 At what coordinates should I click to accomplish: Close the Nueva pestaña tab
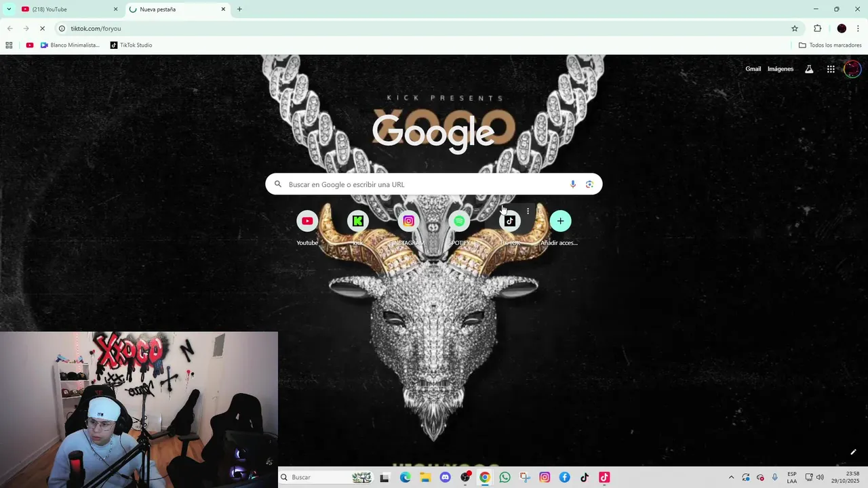(x=223, y=9)
